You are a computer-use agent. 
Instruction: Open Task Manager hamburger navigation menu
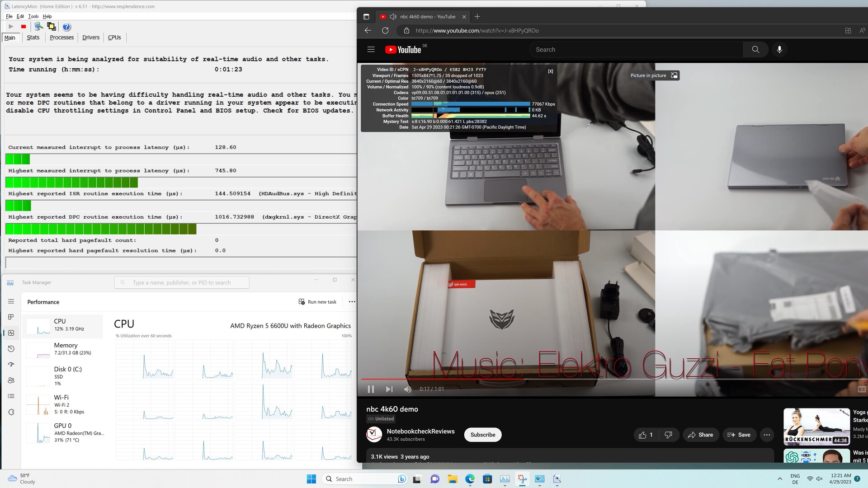[x=11, y=301]
